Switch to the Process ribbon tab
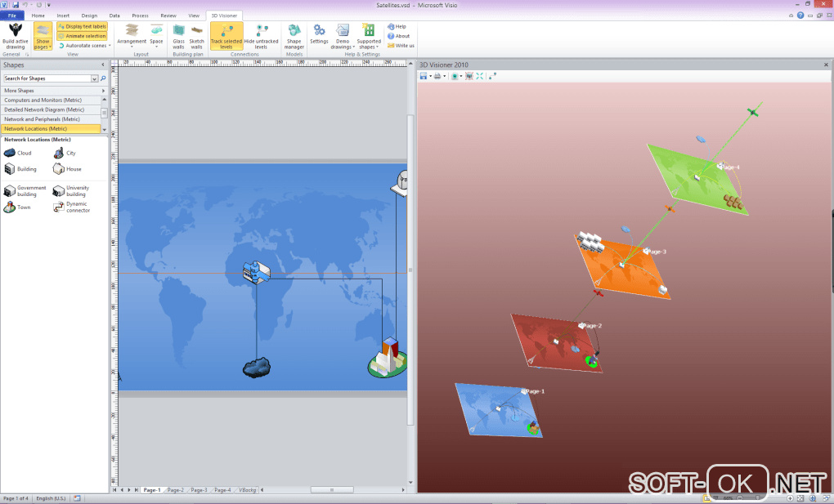This screenshot has height=504, width=834. [x=140, y=16]
